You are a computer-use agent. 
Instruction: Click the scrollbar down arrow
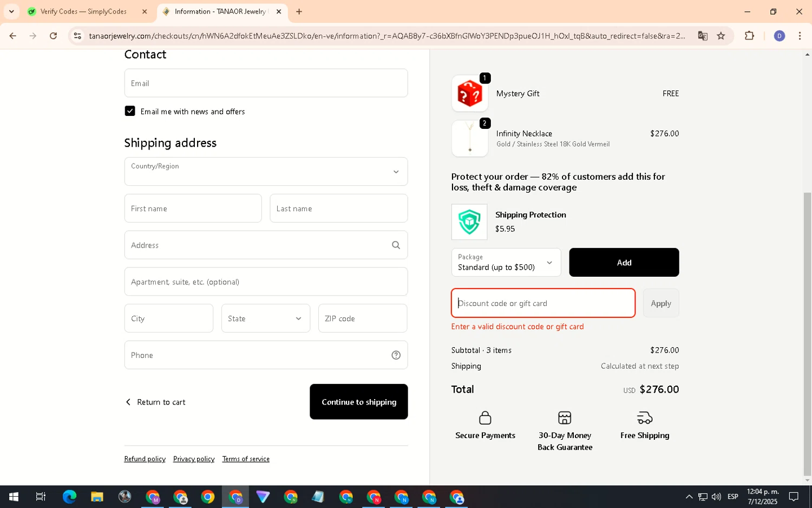(807, 480)
